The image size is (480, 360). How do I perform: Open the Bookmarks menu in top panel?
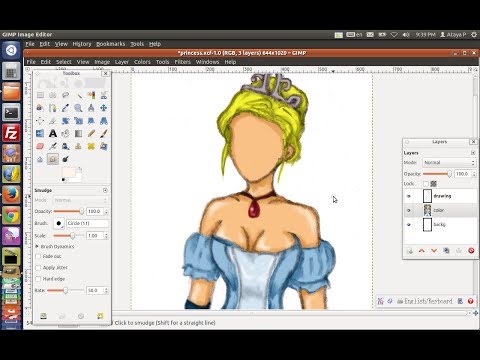coord(111,44)
